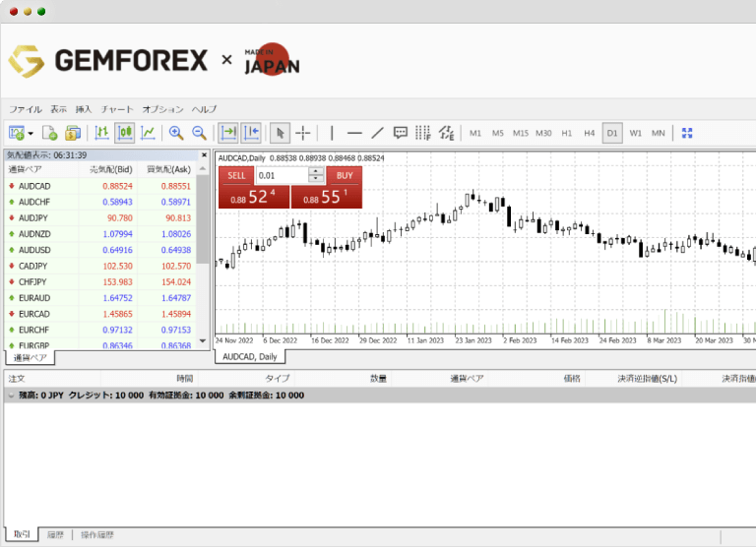Select the crosshair tool
This screenshot has width=756, height=547.
pos(303,133)
